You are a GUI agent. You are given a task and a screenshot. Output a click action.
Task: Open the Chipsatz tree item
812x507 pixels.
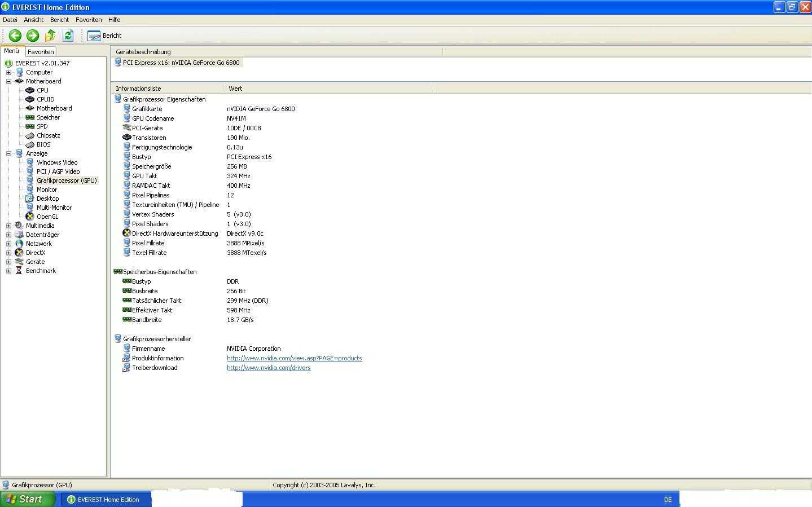[x=48, y=135]
